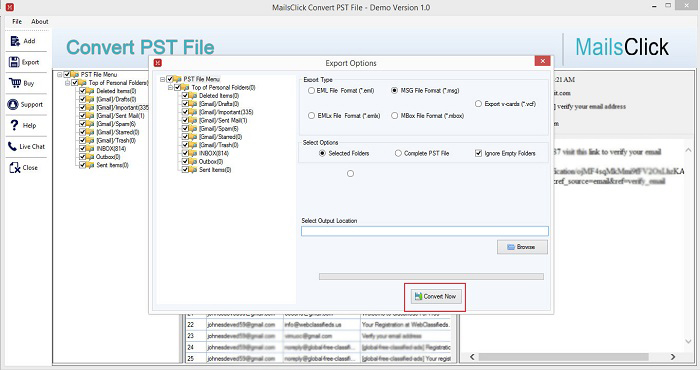Click the Close icon in sidebar

coord(15,167)
